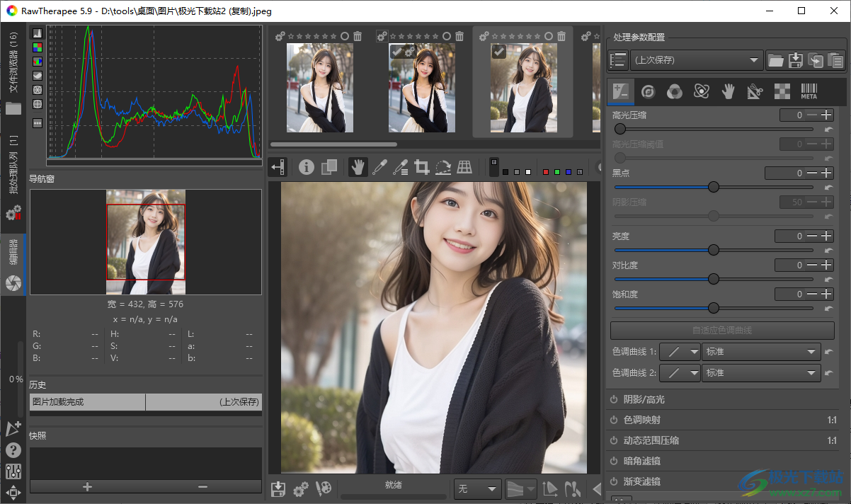851x504 pixels.
Task: Paste processing profile from clipboard icon
Action: coord(836,61)
